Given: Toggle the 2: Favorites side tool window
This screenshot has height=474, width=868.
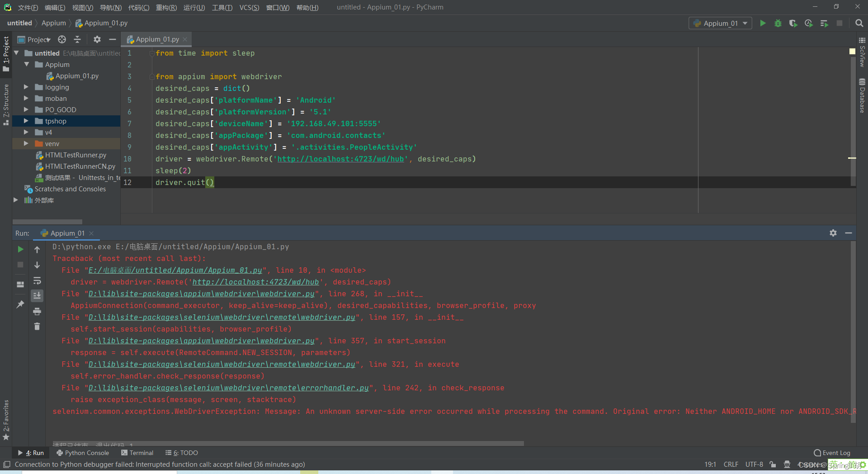Looking at the screenshot, I should click(6, 419).
